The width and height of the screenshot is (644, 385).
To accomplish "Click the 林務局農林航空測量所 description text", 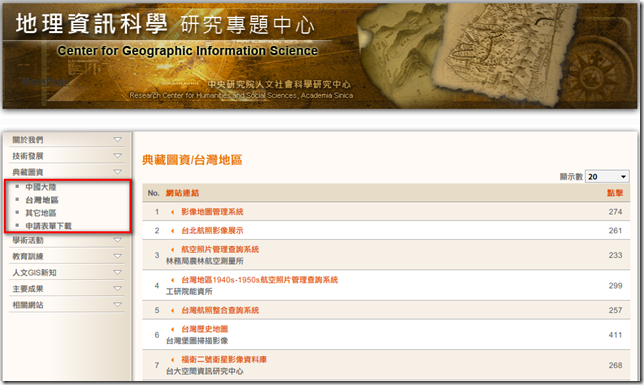I will [205, 261].
